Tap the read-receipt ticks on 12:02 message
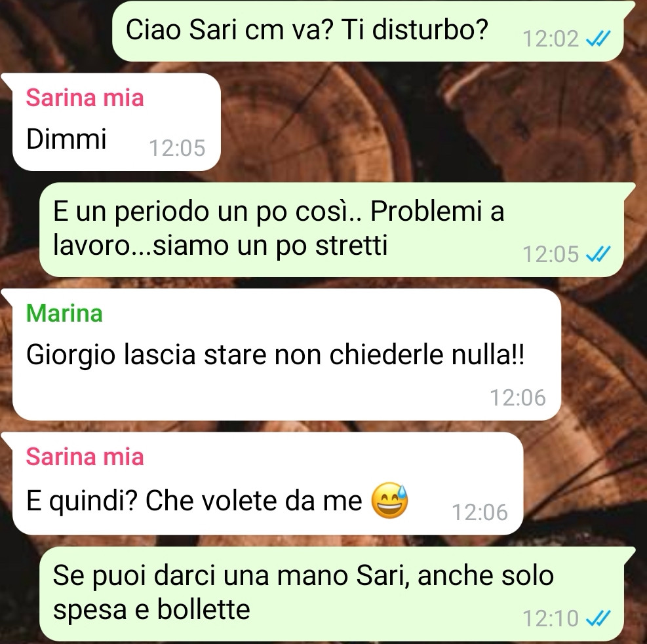This screenshot has height=644, width=647. (x=598, y=39)
